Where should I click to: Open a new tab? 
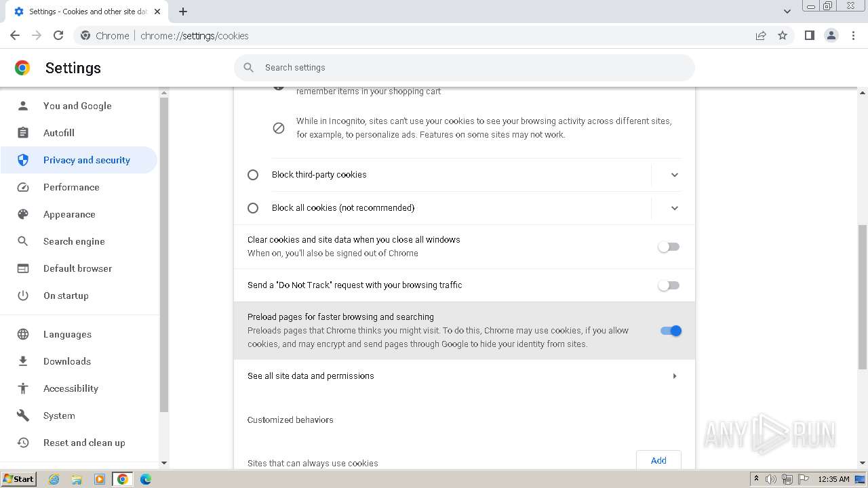[183, 11]
